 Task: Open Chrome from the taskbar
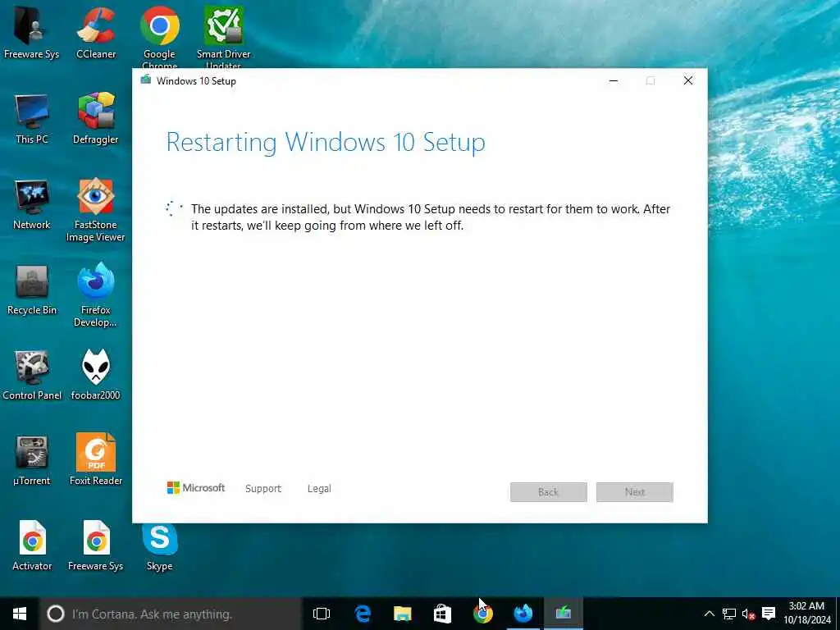point(482,614)
